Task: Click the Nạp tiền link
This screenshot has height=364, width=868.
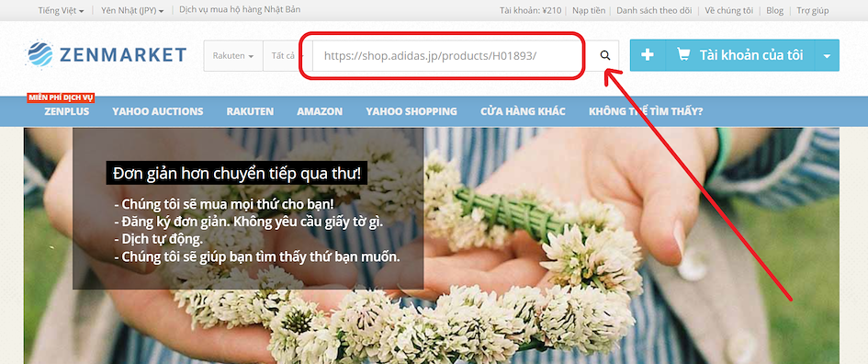Action: pyautogui.click(x=589, y=10)
